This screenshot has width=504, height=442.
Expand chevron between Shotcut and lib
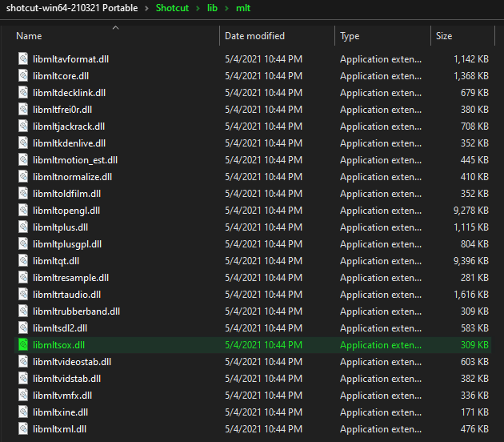coord(198,8)
